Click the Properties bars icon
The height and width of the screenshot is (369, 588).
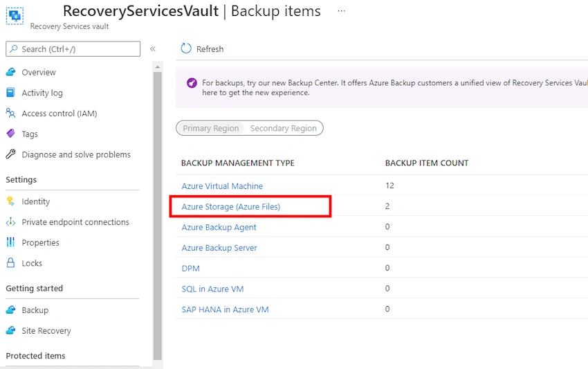click(10, 242)
